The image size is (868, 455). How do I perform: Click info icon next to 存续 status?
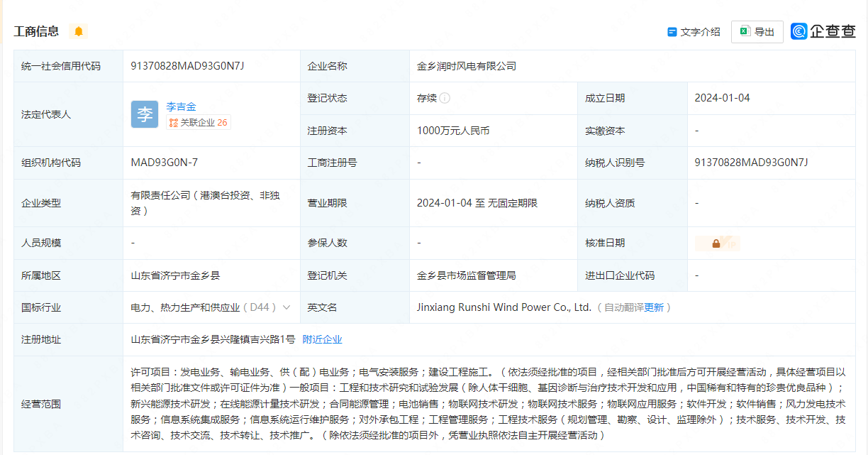[x=445, y=98]
